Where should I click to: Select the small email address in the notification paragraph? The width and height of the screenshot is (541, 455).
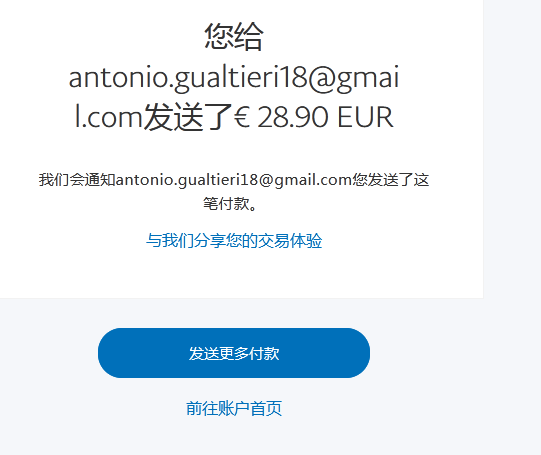pos(234,180)
